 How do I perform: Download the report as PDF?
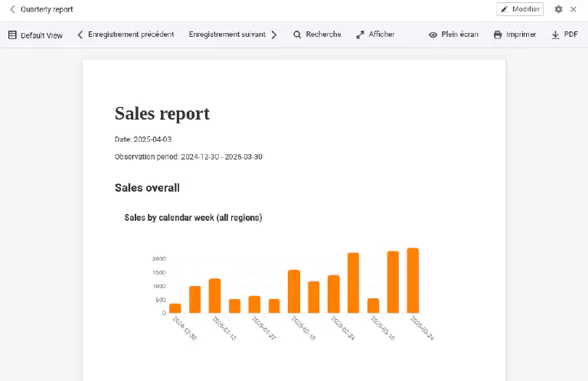[x=565, y=34]
